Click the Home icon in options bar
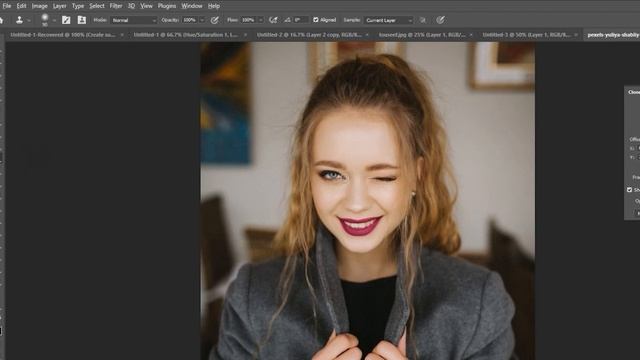This screenshot has height=360, width=640. [2, 20]
